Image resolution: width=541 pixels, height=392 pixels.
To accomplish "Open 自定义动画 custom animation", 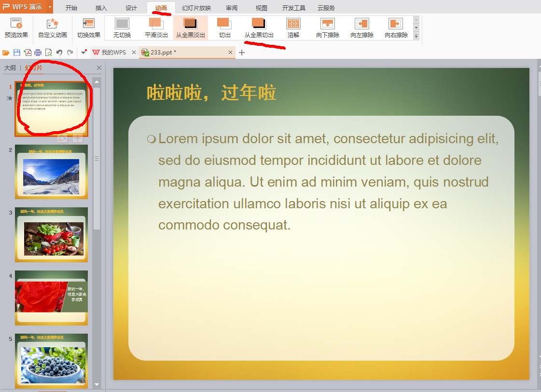I will [x=53, y=27].
